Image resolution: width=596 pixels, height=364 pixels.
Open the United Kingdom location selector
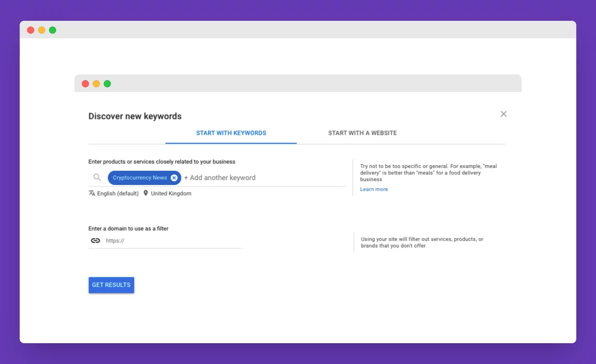coord(170,193)
